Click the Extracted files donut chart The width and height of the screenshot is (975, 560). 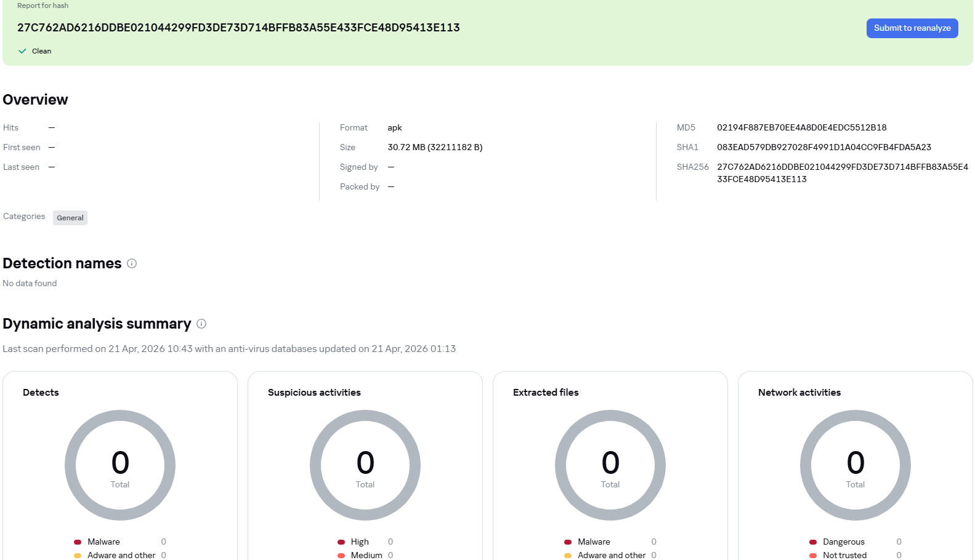610,465
